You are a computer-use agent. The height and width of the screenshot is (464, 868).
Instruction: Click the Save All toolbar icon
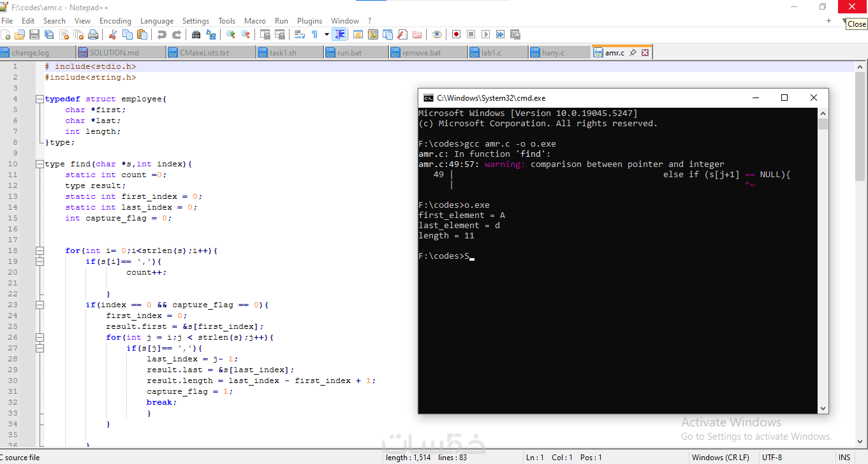[49, 34]
